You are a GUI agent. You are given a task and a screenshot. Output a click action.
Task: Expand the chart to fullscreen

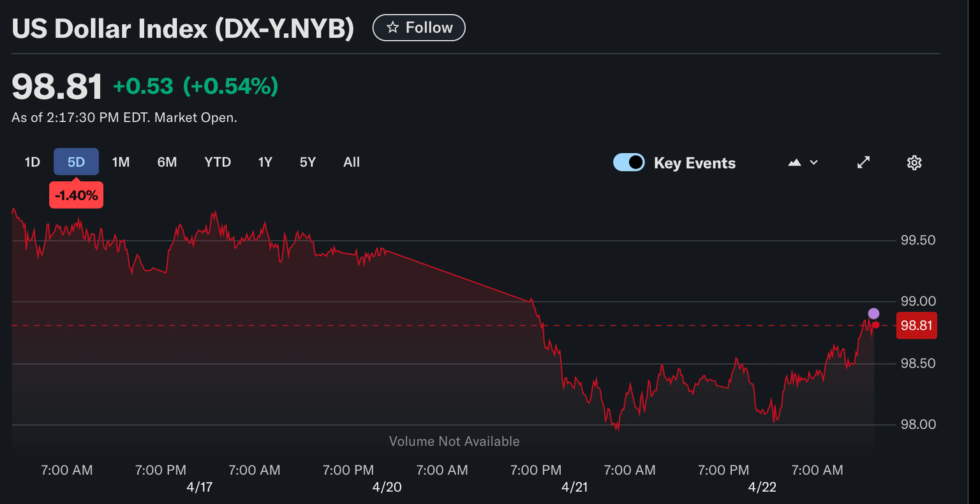click(863, 163)
